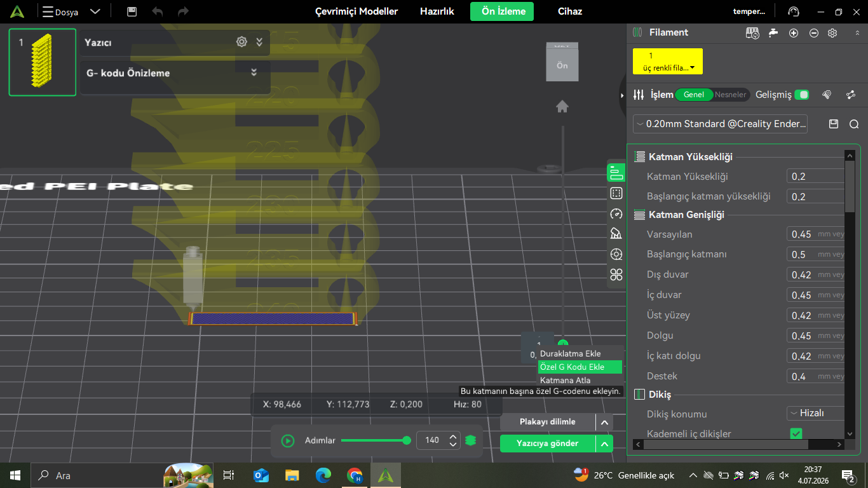Image resolution: width=868 pixels, height=488 pixels.
Task: Expand options arrow beside Plakayı dilimle
Action: (x=604, y=422)
